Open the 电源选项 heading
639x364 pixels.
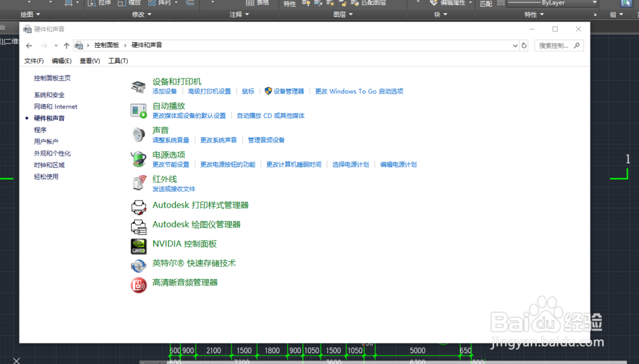pyautogui.click(x=169, y=155)
